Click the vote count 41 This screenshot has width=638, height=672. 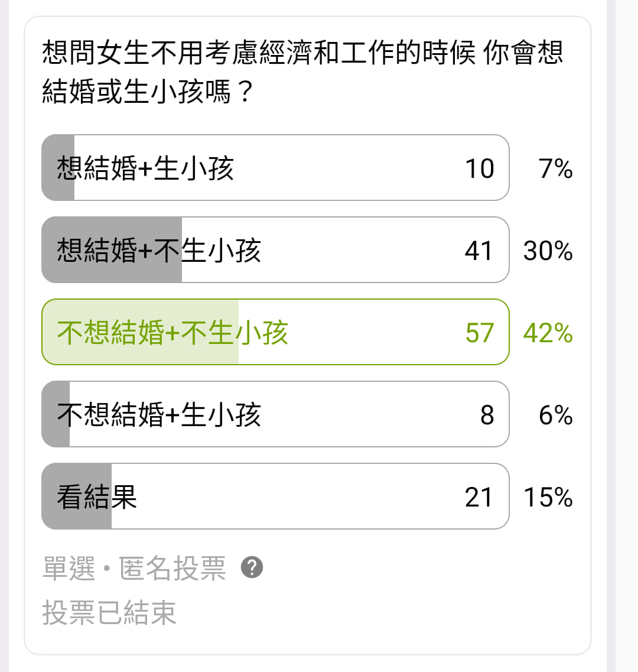pos(479,251)
